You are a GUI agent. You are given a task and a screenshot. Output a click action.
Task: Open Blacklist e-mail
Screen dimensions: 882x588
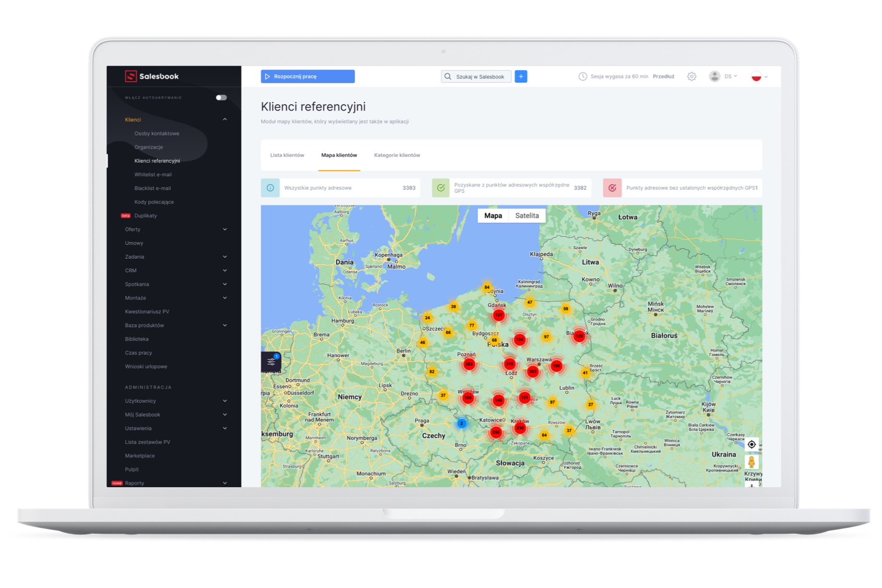point(152,188)
